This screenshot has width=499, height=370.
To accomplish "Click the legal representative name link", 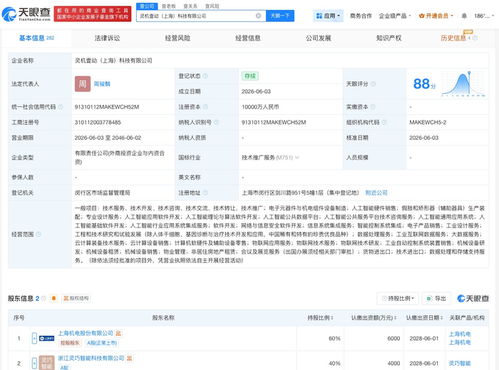I will pyautogui.click(x=102, y=84).
